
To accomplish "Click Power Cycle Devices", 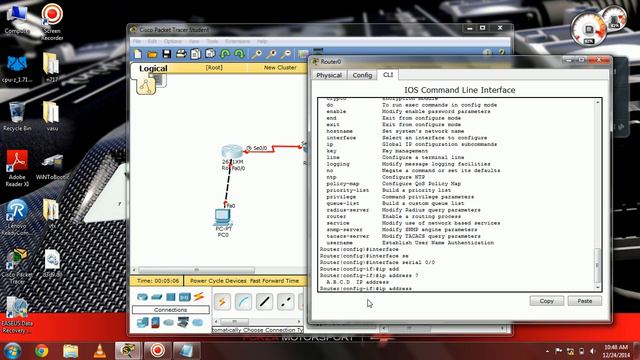I will [218, 281].
